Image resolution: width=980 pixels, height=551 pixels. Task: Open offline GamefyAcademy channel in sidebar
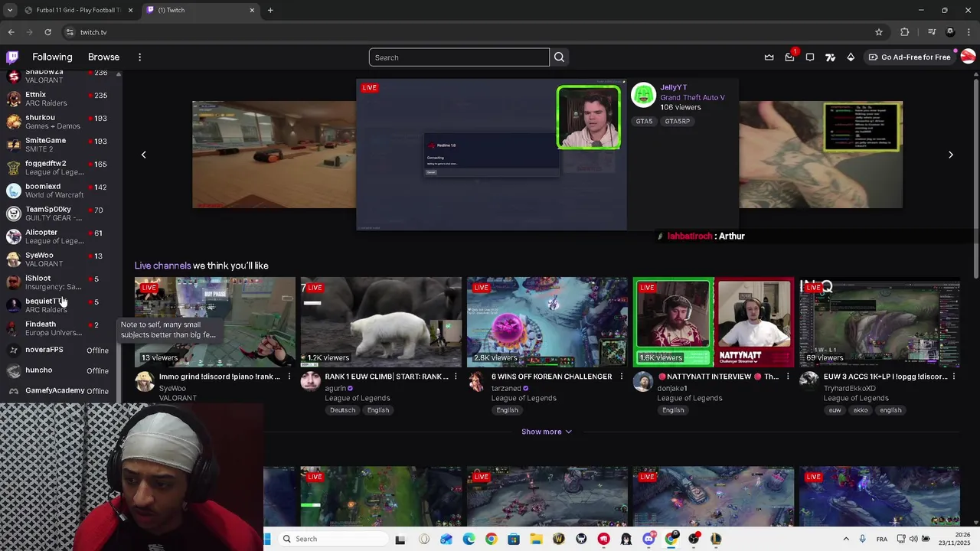point(59,391)
